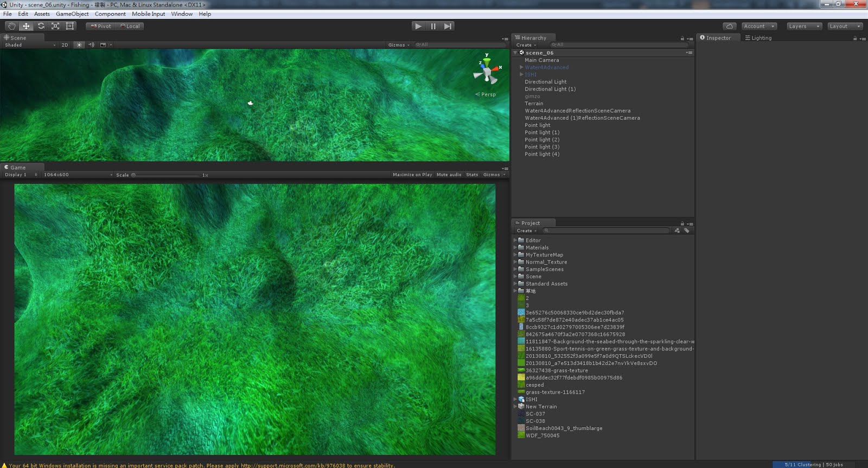Image resolution: width=868 pixels, height=468 pixels.
Task: Open the Layout dropdown
Action: (845, 26)
